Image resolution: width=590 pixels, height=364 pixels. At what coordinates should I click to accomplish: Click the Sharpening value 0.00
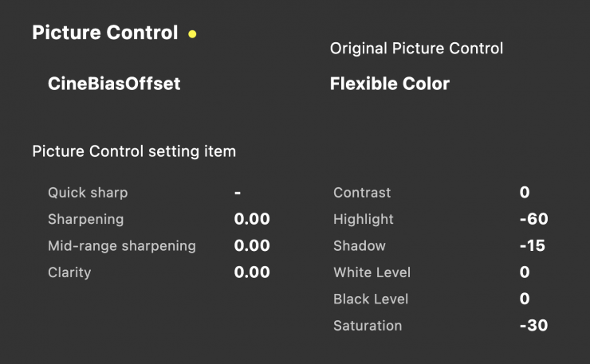pyautogui.click(x=252, y=219)
